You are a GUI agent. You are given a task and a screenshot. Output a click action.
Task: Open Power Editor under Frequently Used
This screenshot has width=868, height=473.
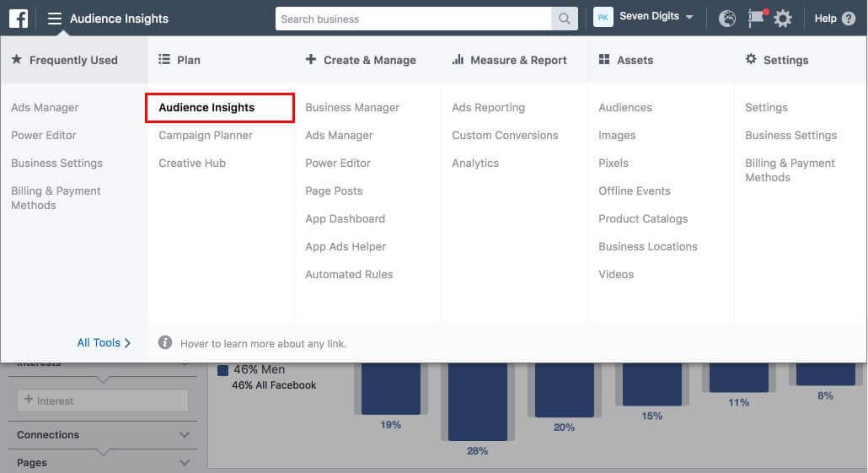43,135
